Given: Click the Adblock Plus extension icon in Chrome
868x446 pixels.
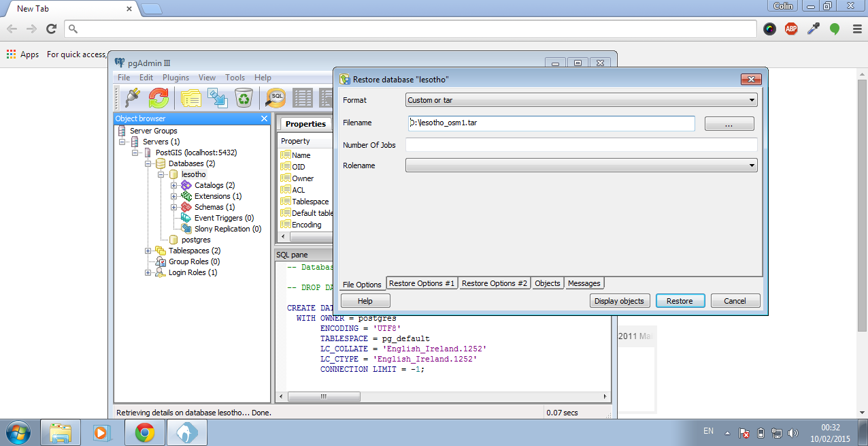Looking at the screenshot, I should (x=791, y=29).
